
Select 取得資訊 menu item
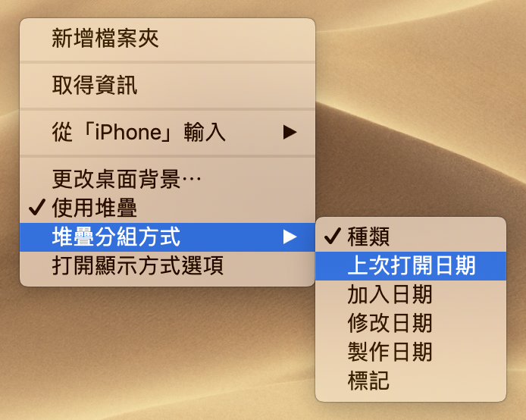click(x=168, y=85)
